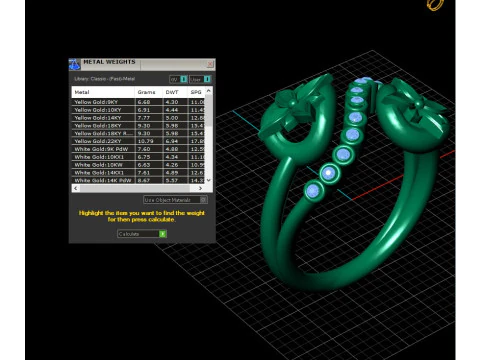Click the table's left scroll arrow

point(76,188)
